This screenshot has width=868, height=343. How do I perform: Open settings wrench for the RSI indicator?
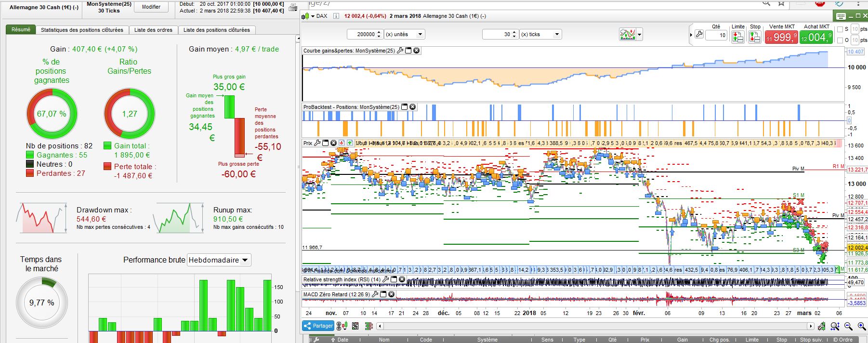(385, 279)
